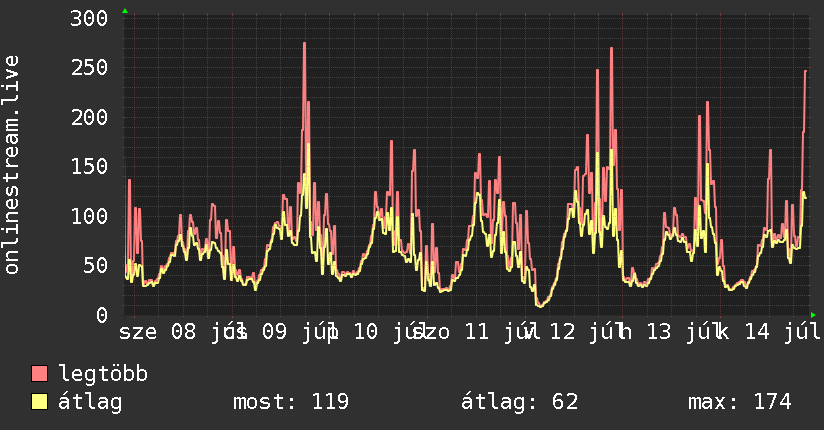The image size is (824, 430).
Task: Select the 200 y-axis label
Action: (89, 117)
